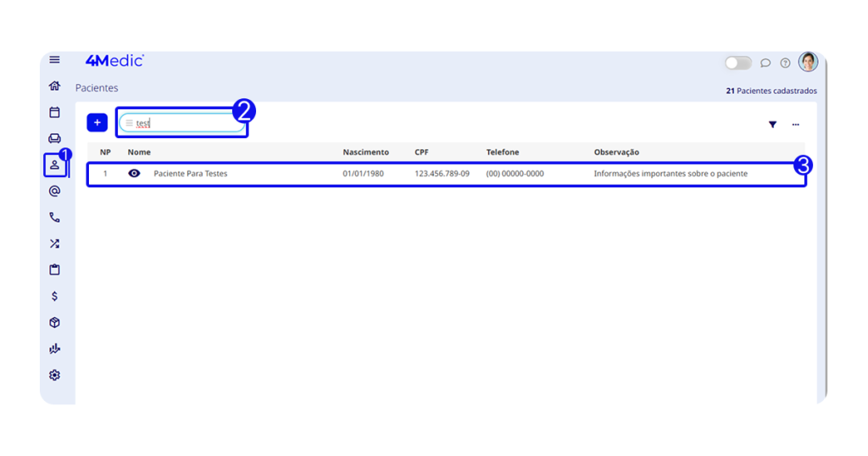
Task: Open the settings gear icon in the sidebar
Action: (54, 375)
